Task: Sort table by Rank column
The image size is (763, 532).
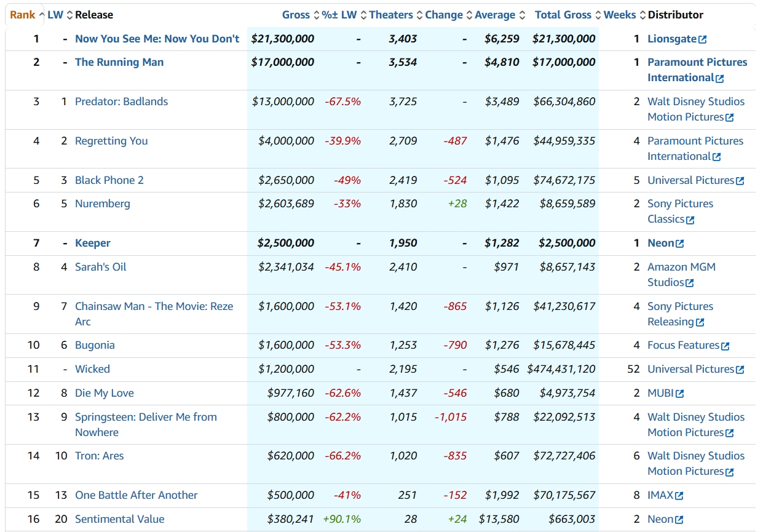Action: 23,15
